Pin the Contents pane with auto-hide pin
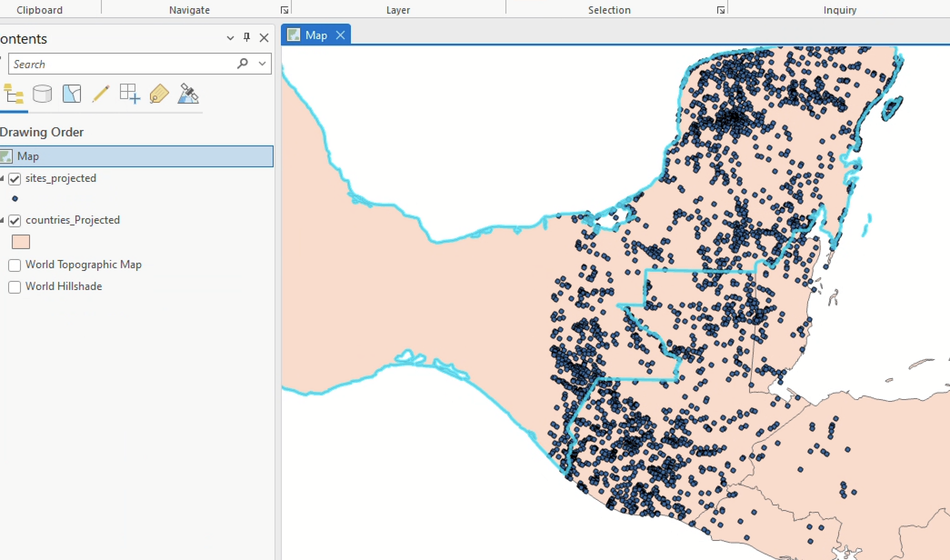Viewport: 950px width, 560px height. click(246, 38)
